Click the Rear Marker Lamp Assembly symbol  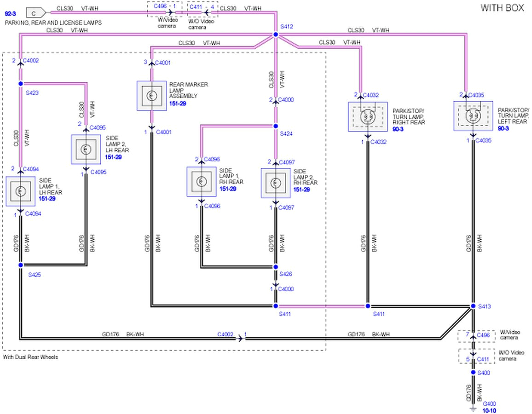pyautogui.click(x=151, y=96)
